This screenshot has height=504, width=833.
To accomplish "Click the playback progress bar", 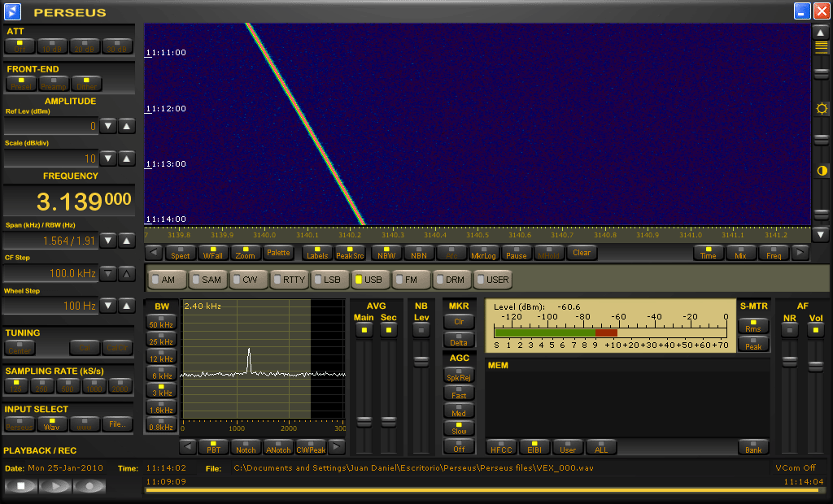I will coord(485,490).
